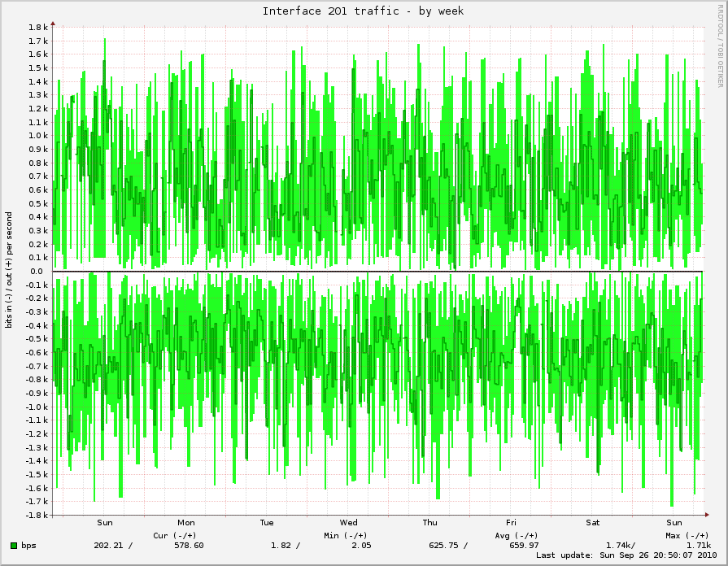Click the '-0.3 k' y-axis label
The width and height of the screenshot is (728, 566).
point(37,312)
